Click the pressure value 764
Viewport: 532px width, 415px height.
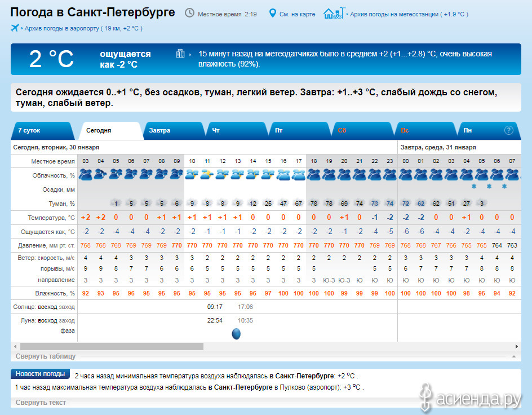(x=496, y=245)
